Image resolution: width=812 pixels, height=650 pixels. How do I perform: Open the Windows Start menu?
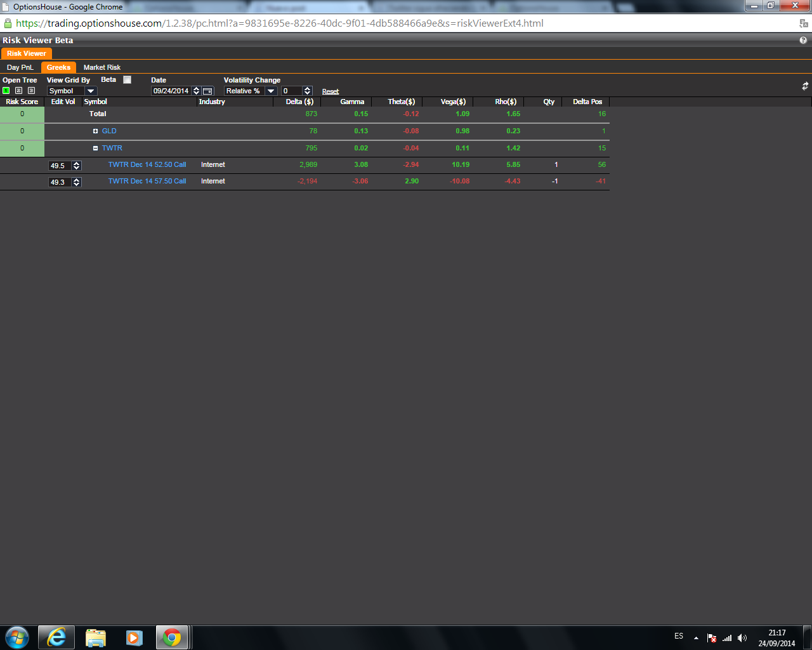pyautogui.click(x=17, y=637)
